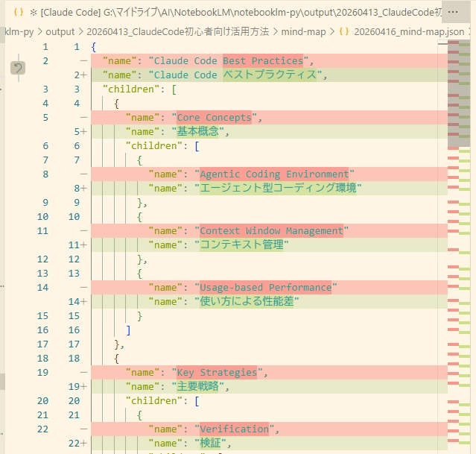Click added text "コンテキスト管理"
The height and width of the screenshot is (454, 476).
pyautogui.click(x=241, y=245)
